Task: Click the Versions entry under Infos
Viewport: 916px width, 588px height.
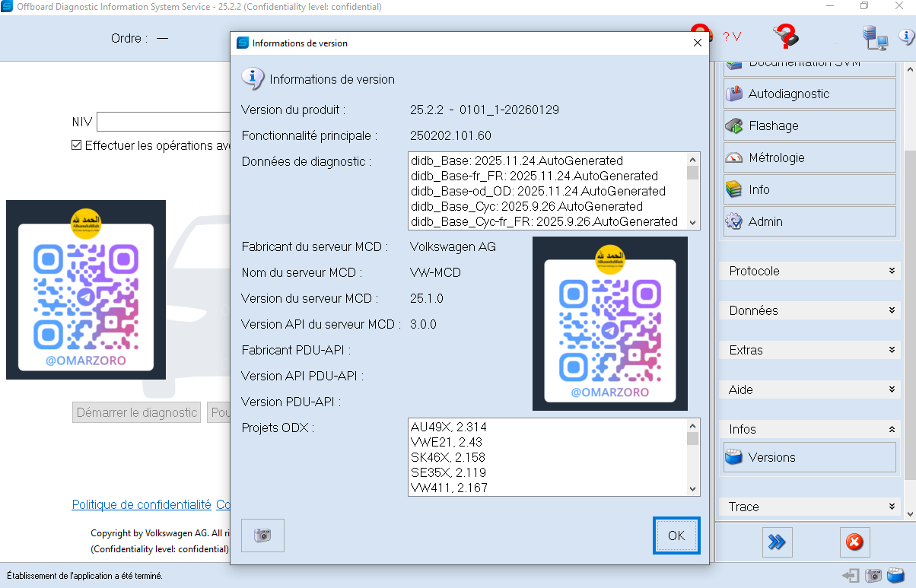Action: (x=809, y=457)
